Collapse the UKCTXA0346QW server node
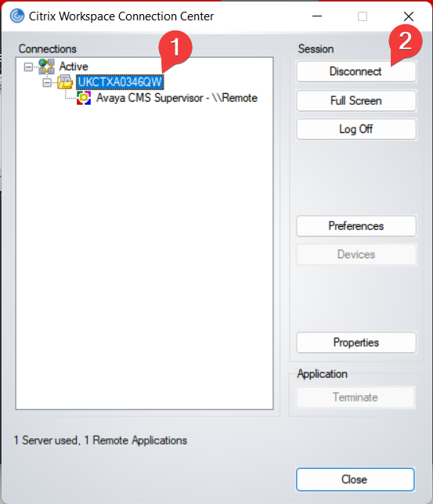Image resolution: width=433 pixels, height=504 pixels. (x=47, y=83)
